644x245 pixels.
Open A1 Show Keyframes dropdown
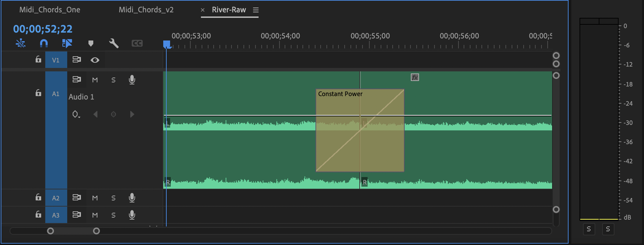pyautogui.click(x=76, y=114)
